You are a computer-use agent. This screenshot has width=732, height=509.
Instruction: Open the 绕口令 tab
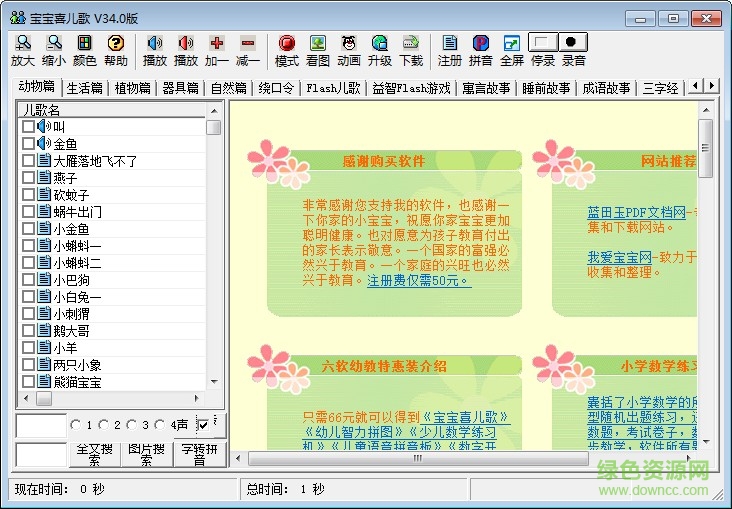(276, 88)
